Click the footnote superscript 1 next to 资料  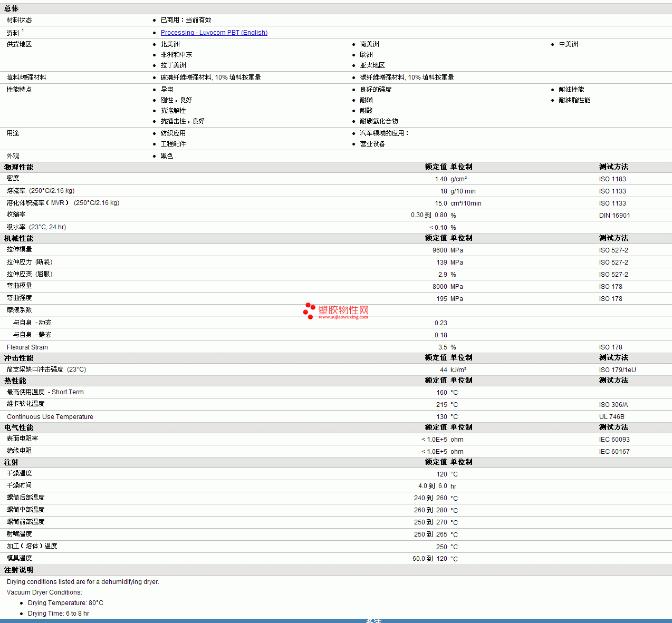(x=23, y=31)
